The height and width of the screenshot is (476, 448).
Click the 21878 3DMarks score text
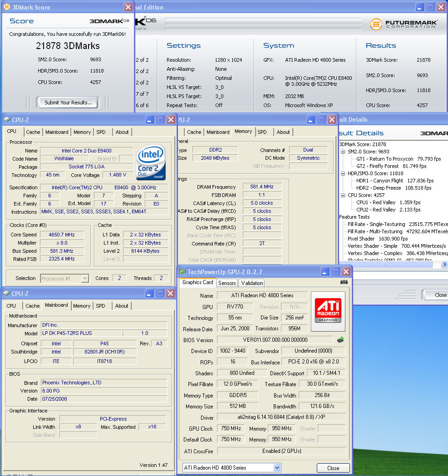(68, 46)
